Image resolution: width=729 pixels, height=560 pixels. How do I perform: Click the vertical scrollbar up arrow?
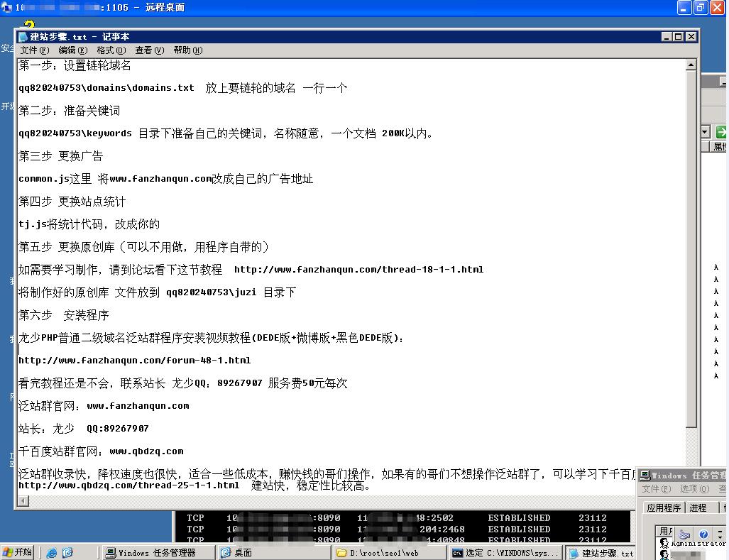coord(691,65)
